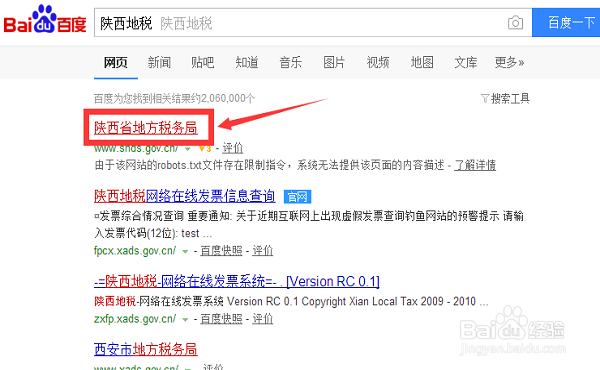Expand dropdown arrow next to www.snds.gov.cn
Viewport: 600px width, 370px height.
click(x=188, y=148)
